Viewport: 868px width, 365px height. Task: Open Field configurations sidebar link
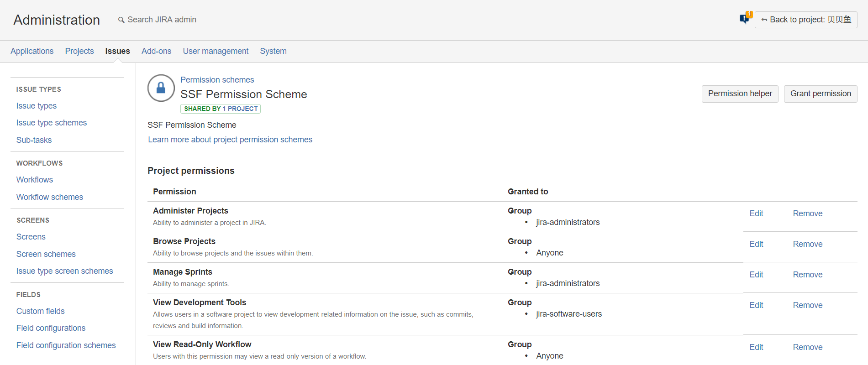pos(51,328)
